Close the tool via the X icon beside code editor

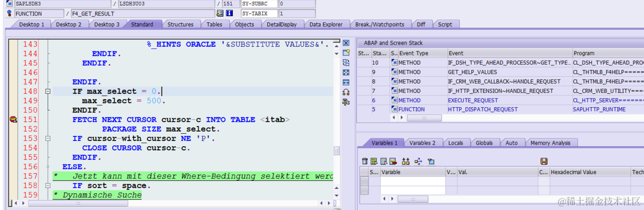coord(346,43)
